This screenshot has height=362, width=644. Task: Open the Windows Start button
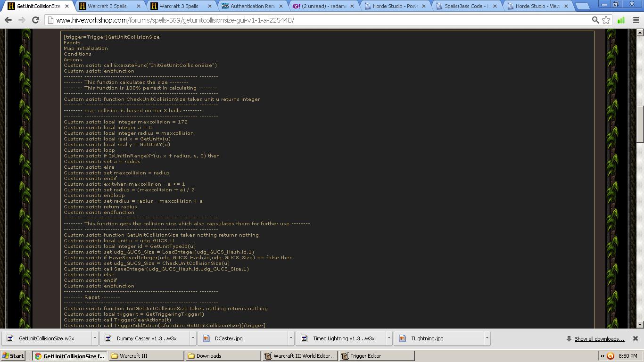(13, 356)
